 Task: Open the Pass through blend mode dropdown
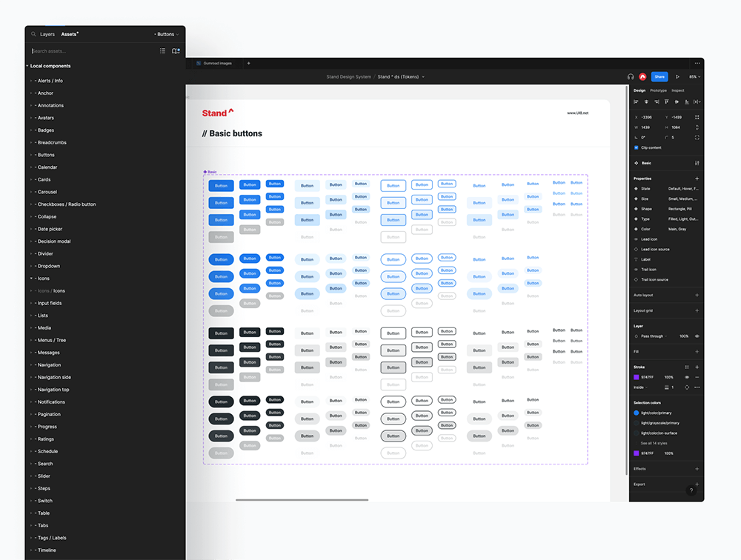point(653,336)
